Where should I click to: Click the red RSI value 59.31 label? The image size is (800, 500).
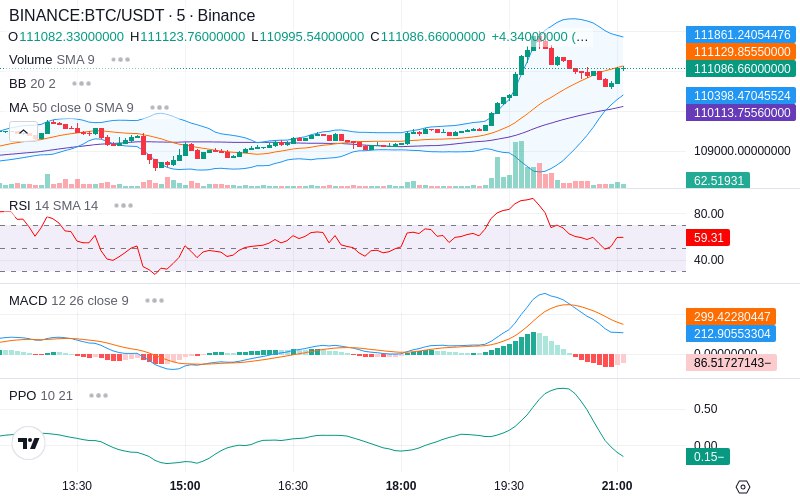point(708,237)
